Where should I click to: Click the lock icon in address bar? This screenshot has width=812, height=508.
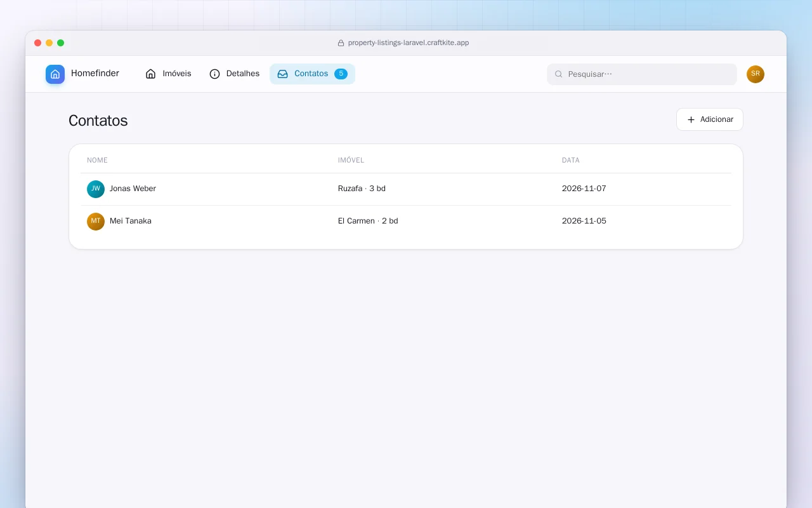coord(341,43)
